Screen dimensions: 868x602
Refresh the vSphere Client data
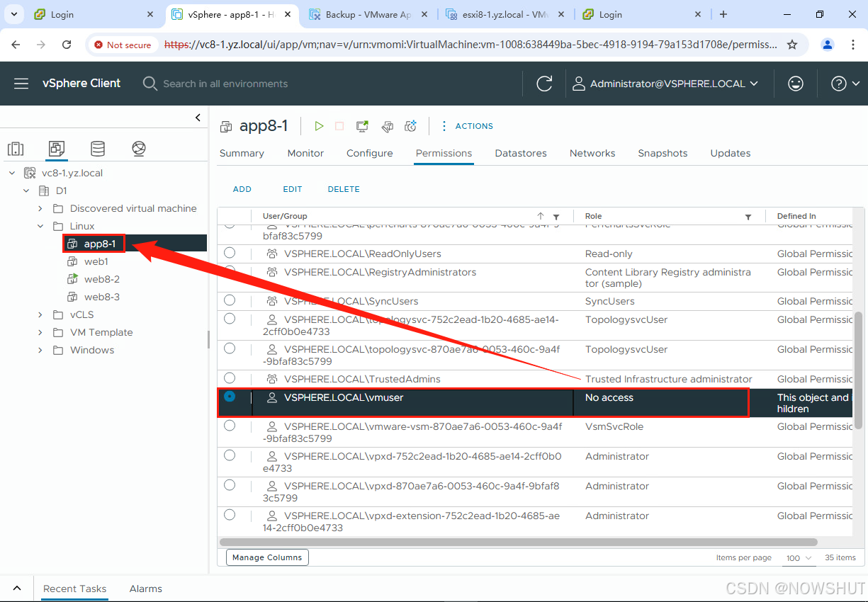tap(544, 84)
